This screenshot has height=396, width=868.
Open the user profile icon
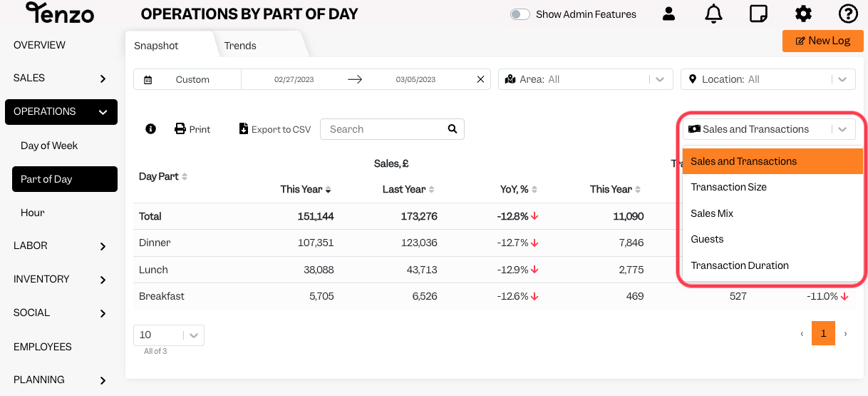(668, 14)
